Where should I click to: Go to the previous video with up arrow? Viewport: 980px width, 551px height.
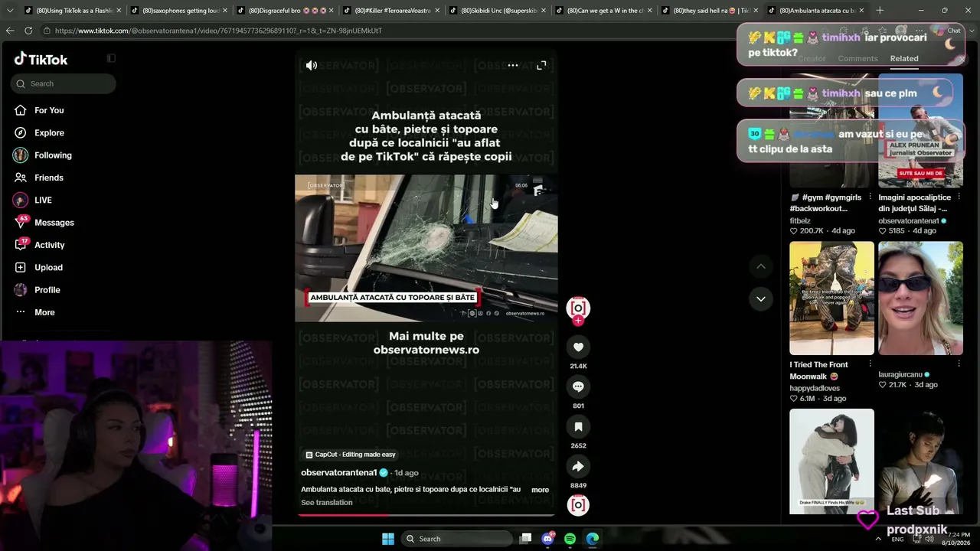point(761,266)
